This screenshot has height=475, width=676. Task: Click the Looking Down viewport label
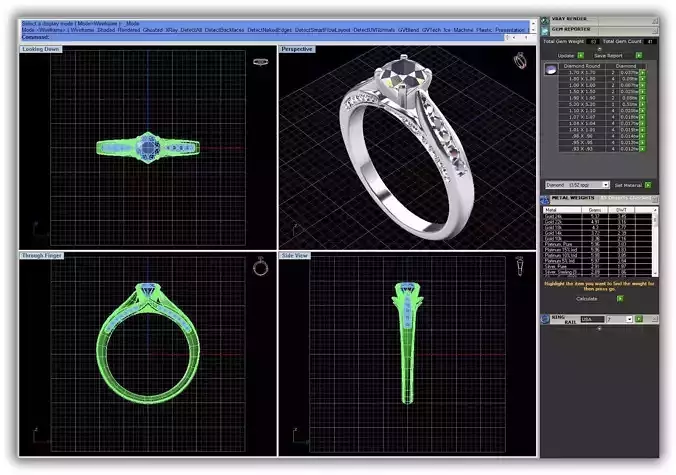point(41,49)
